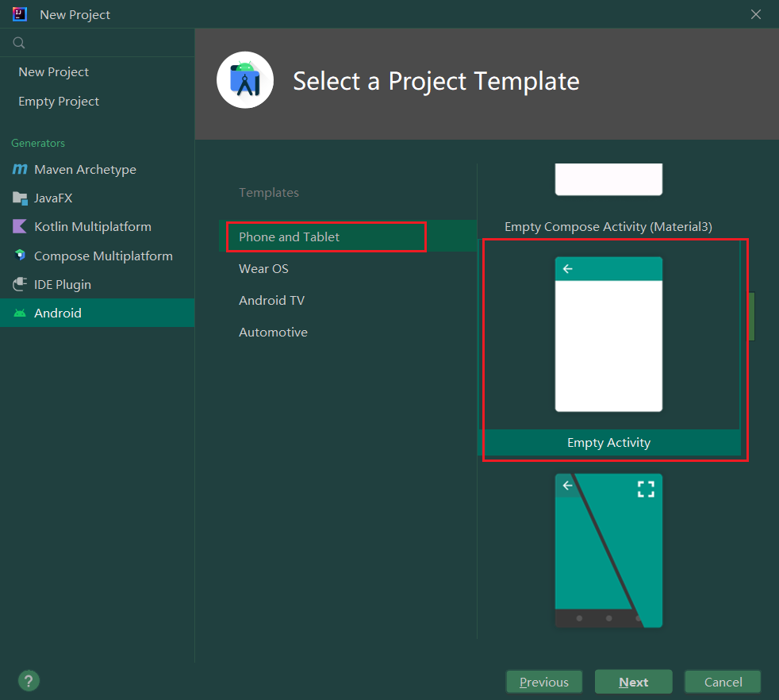
Task: Click the IDE Plugin icon
Action: pyautogui.click(x=20, y=284)
